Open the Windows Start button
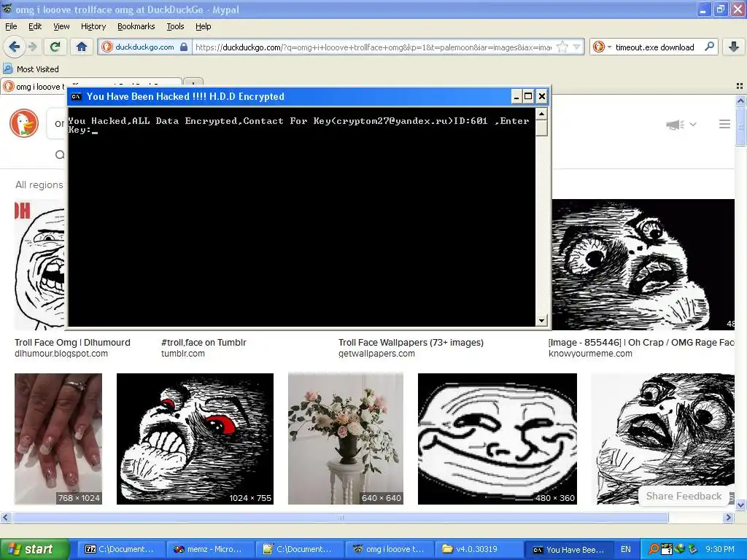 click(35, 549)
